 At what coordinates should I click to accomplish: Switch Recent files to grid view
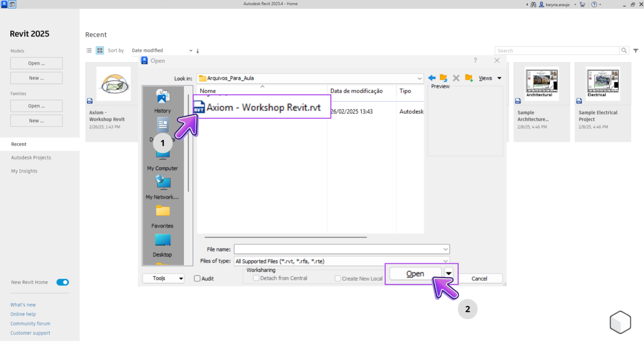click(100, 50)
